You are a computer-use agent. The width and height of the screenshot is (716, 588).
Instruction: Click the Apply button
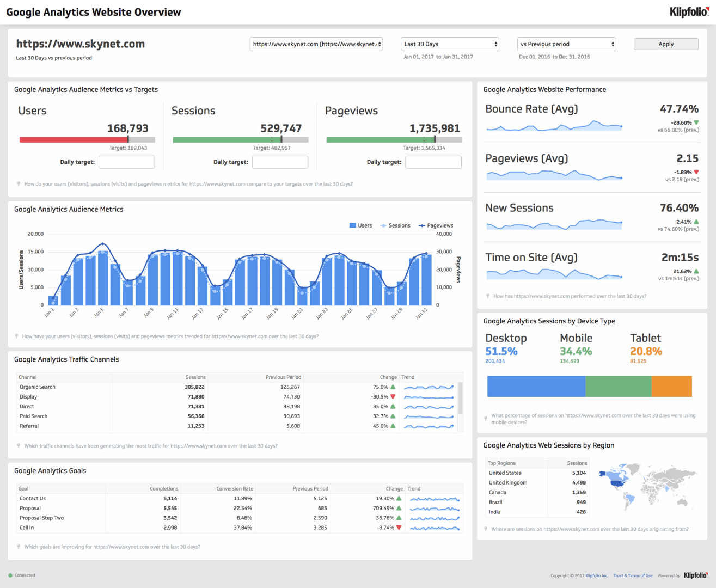click(x=665, y=44)
